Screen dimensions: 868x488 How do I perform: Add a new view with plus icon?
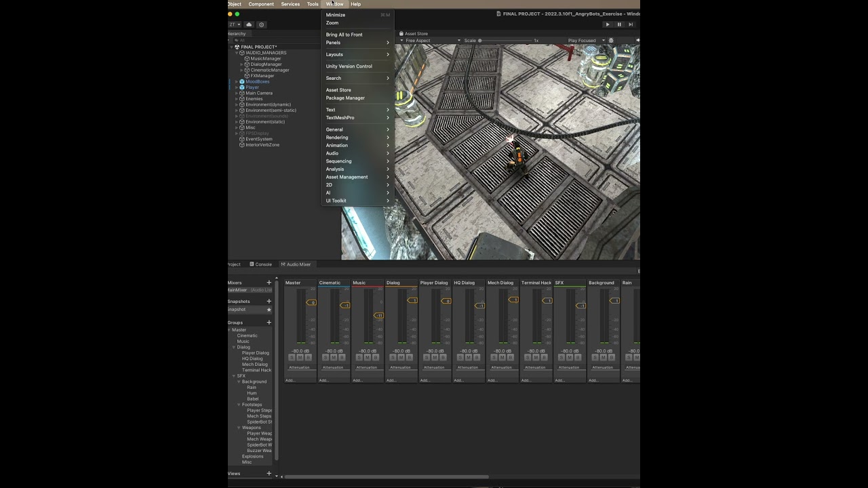coord(269,473)
